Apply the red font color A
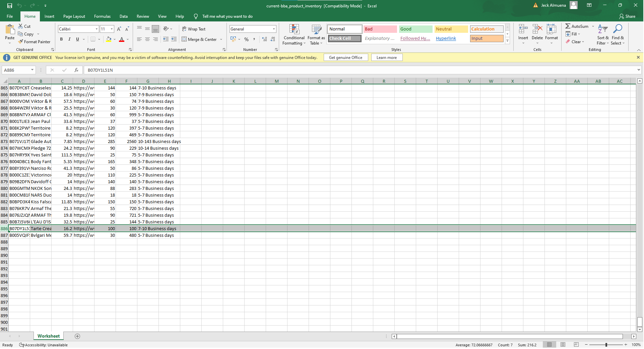The width and height of the screenshot is (644, 349). click(x=122, y=39)
